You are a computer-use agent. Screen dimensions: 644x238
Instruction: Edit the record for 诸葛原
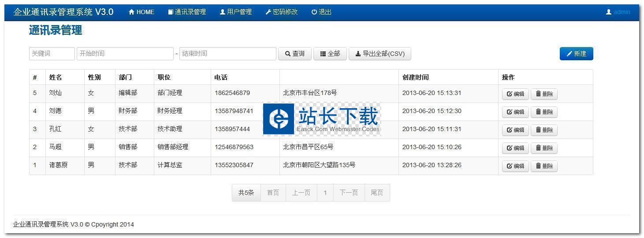515,166
